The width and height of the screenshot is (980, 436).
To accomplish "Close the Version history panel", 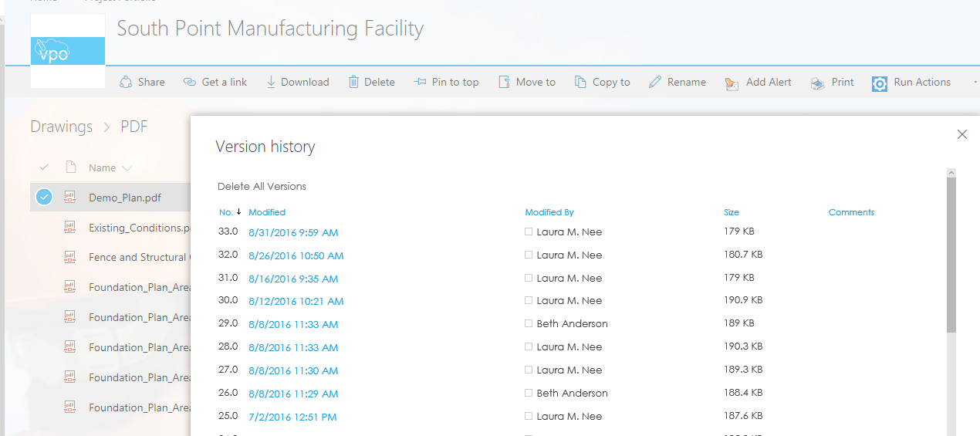I will coord(962,134).
